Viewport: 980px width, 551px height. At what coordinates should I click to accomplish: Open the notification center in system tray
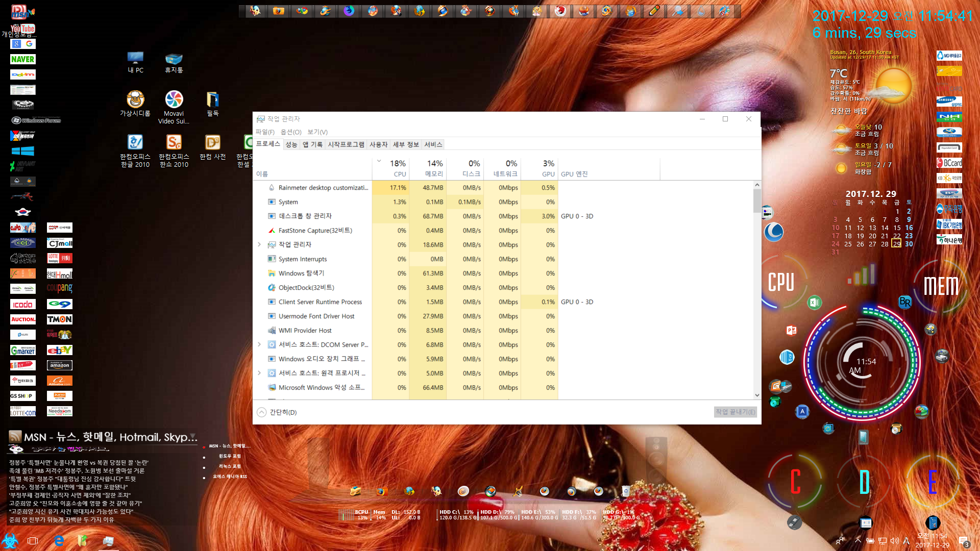coord(964,541)
